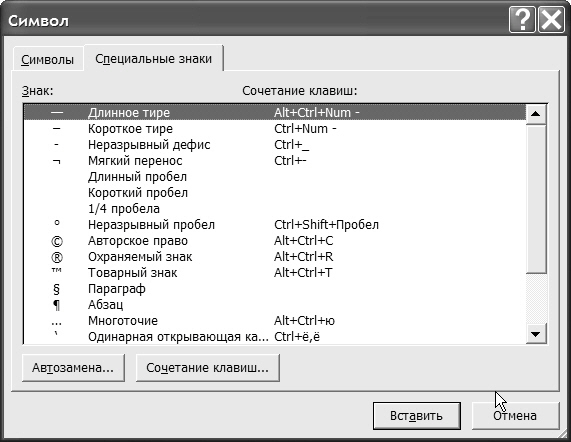Viewport: 571px width, 442px height.
Task: Click the scrollbar up arrow
Action: point(536,114)
